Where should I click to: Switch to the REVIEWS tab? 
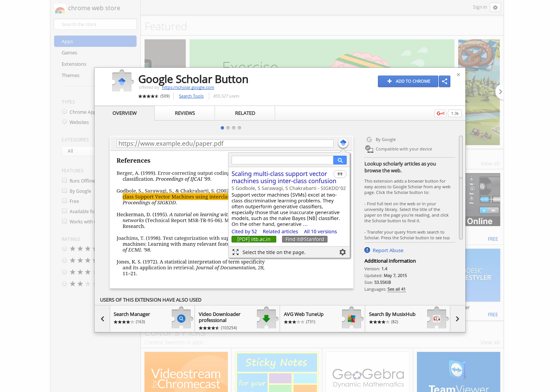tap(185, 113)
